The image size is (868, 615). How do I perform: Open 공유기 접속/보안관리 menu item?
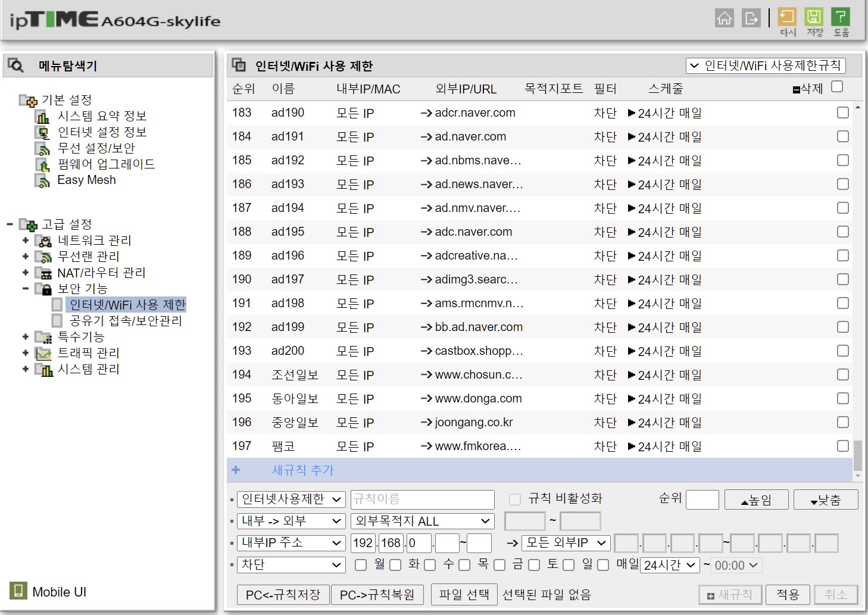pos(126,321)
